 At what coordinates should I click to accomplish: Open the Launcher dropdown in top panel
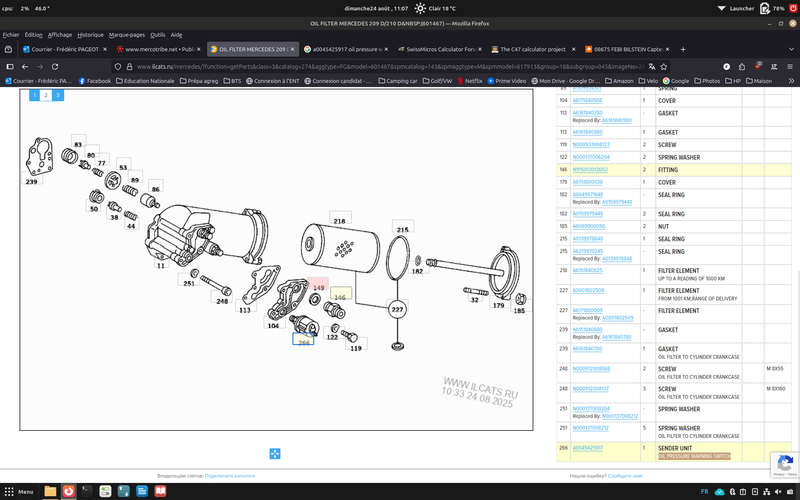tap(736, 8)
